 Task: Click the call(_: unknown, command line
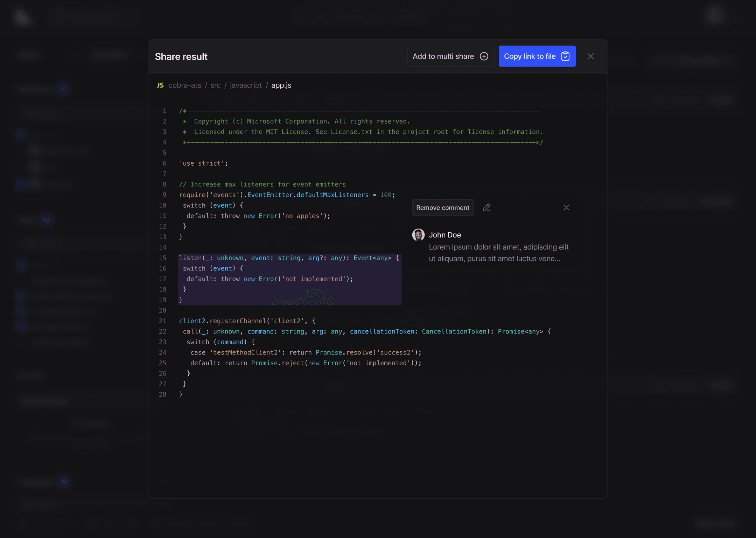367,332
